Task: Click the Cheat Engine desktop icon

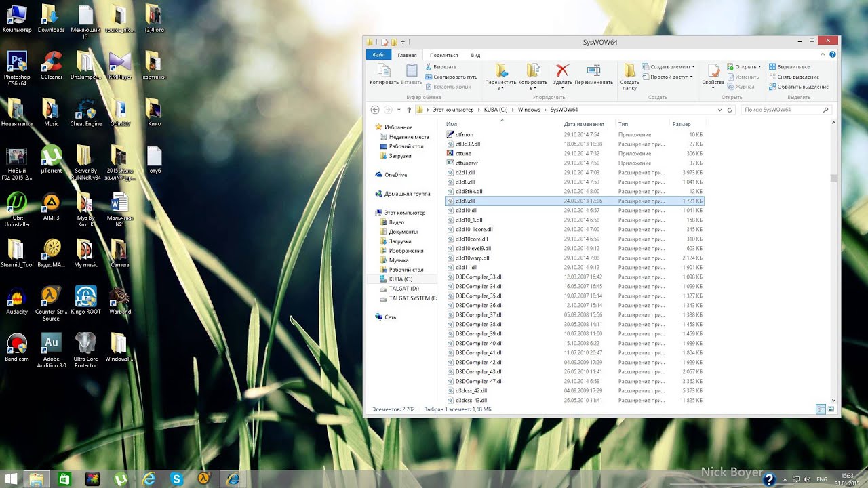Action: [x=85, y=113]
